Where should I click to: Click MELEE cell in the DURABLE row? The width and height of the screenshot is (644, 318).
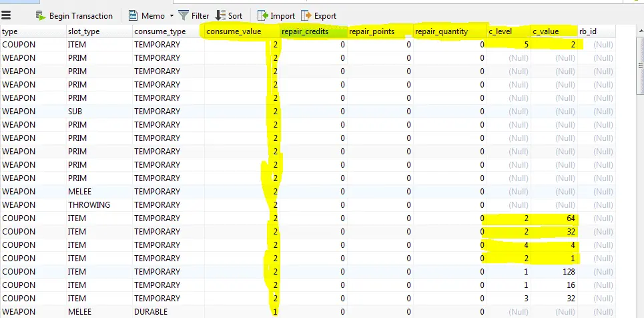click(99, 312)
